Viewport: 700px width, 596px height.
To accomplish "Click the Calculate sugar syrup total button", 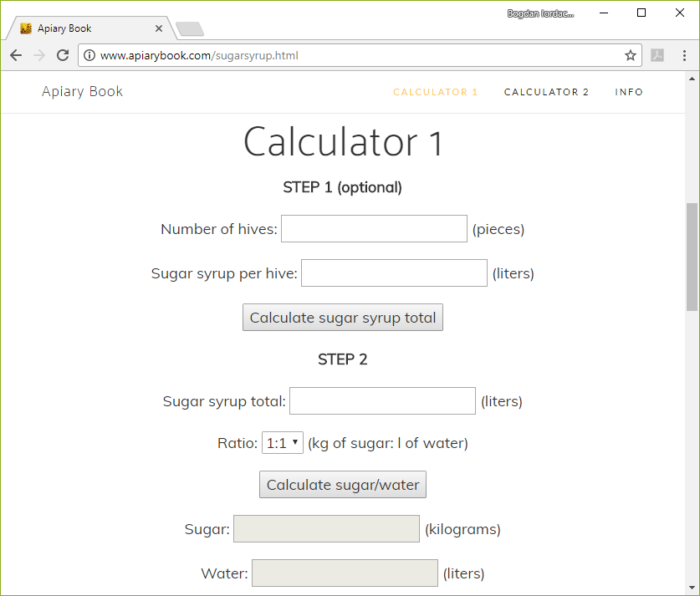I will tap(342, 317).
